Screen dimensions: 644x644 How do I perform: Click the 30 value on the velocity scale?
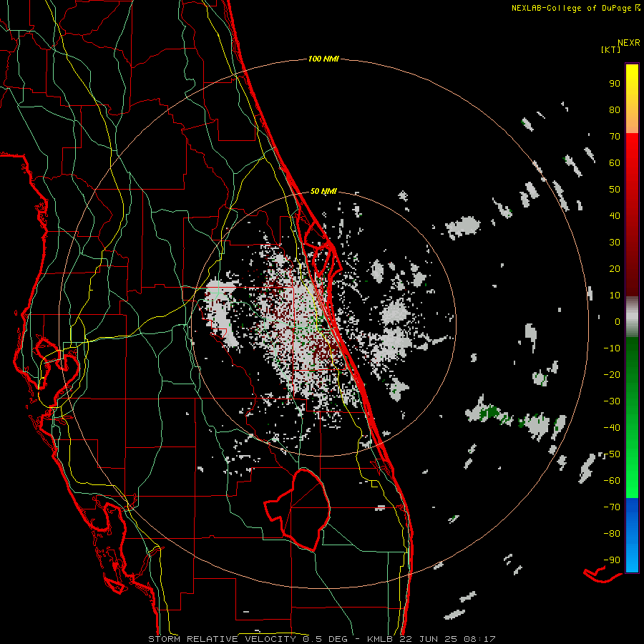[615, 243]
